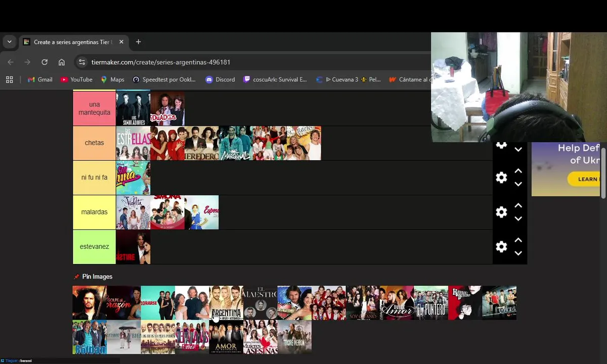Image resolution: width=607 pixels, height=364 pixels.
Task: Select Simona poster in malardas
Action: pyautogui.click(x=167, y=212)
